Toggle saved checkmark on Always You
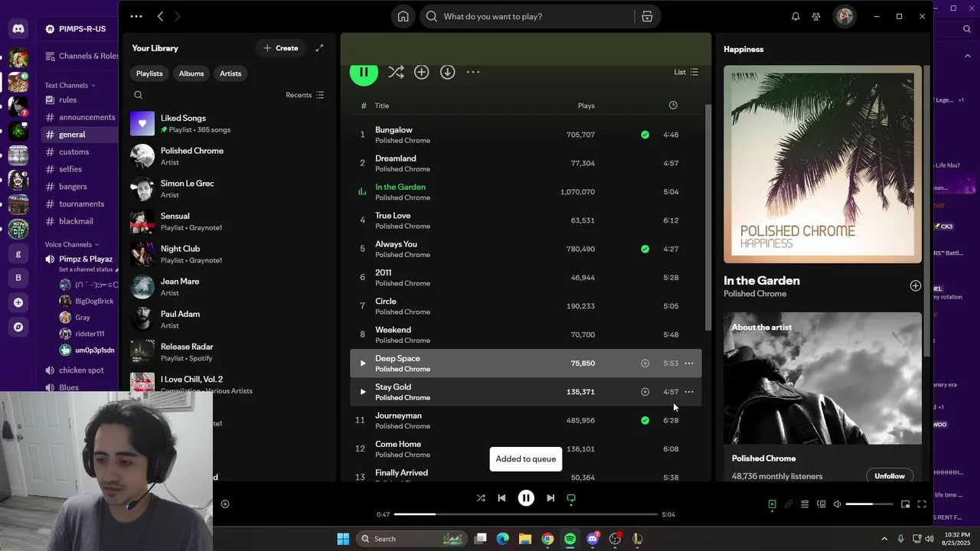The image size is (980, 551). pyautogui.click(x=645, y=249)
